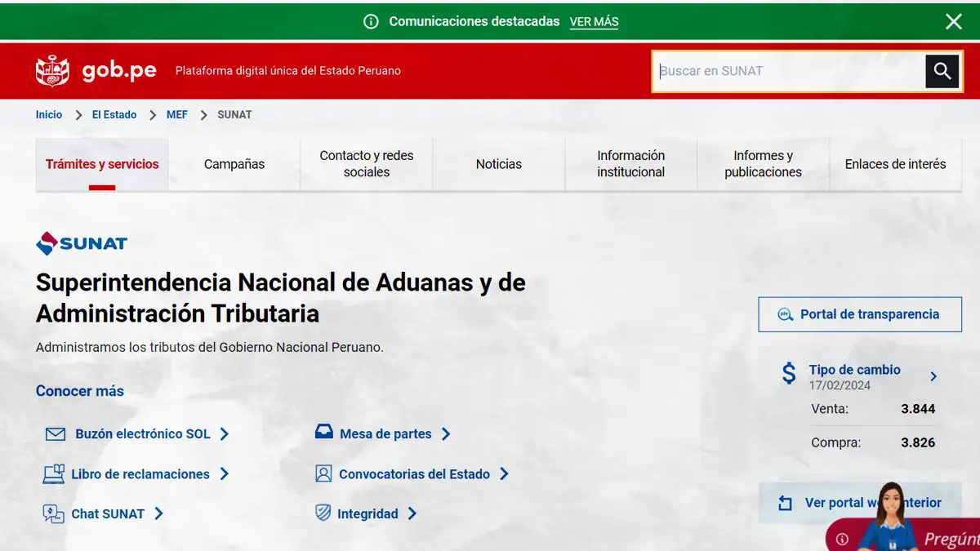Click the Pregúntame chat info icon
The width and height of the screenshot is (980, 551).
point(842,540)
